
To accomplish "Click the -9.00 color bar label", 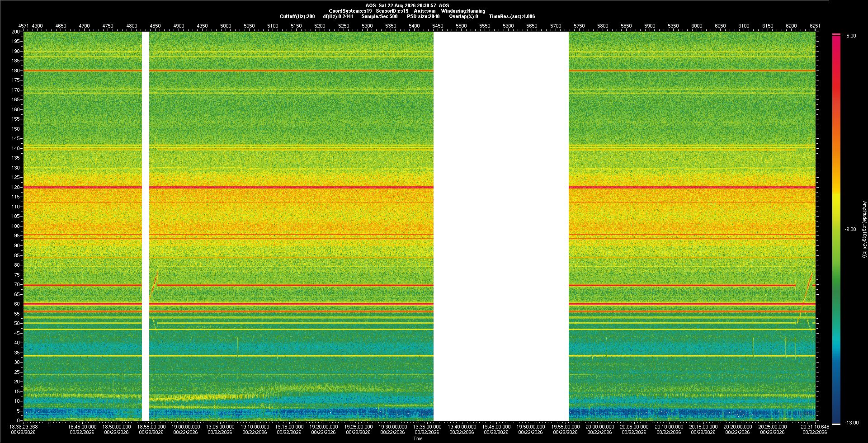I will [850, 229].
